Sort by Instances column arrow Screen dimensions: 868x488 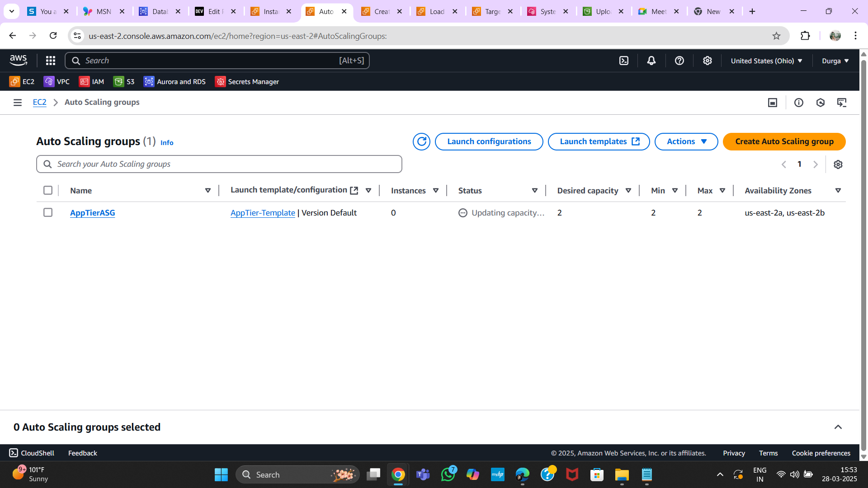(x=436, y=191)
